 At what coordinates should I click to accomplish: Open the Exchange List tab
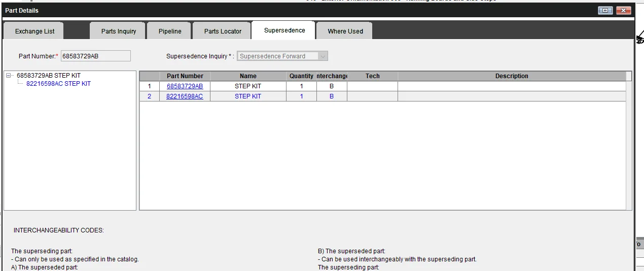[x=34, y=31]
